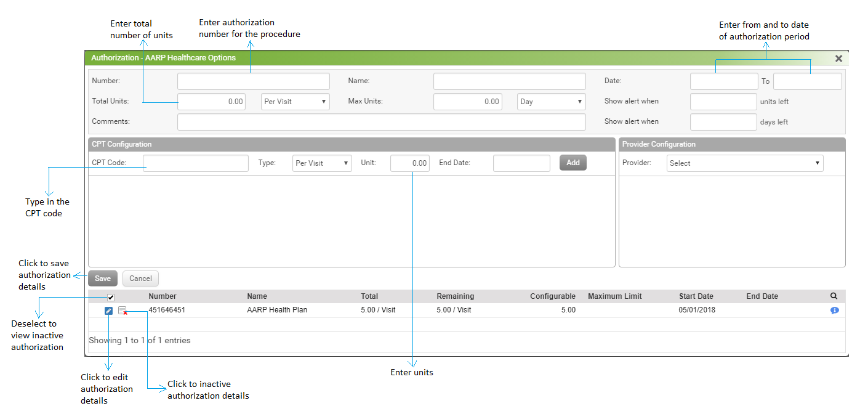
Task: Click the Cancel button
Action: pyautogui.click(x=140, y=279)
